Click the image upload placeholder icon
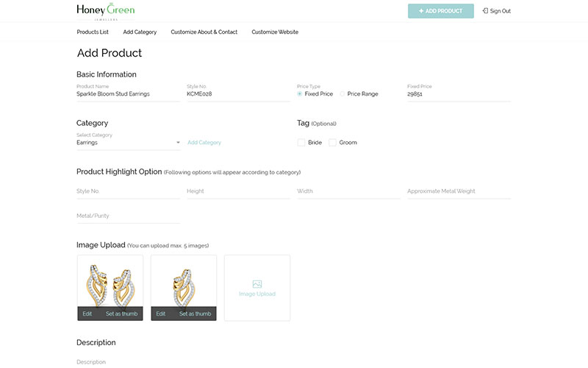 (257, 284)
